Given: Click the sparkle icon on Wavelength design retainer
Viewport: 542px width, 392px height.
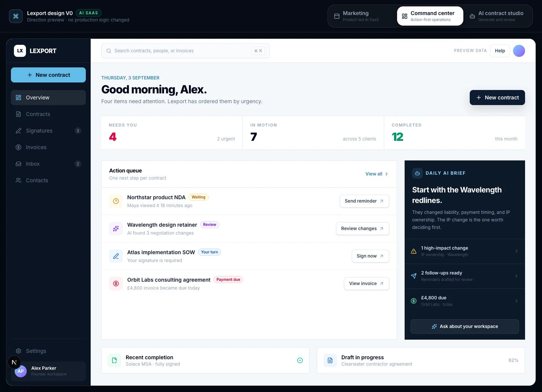Looking at the screenshot, I should tap(116, 229).
